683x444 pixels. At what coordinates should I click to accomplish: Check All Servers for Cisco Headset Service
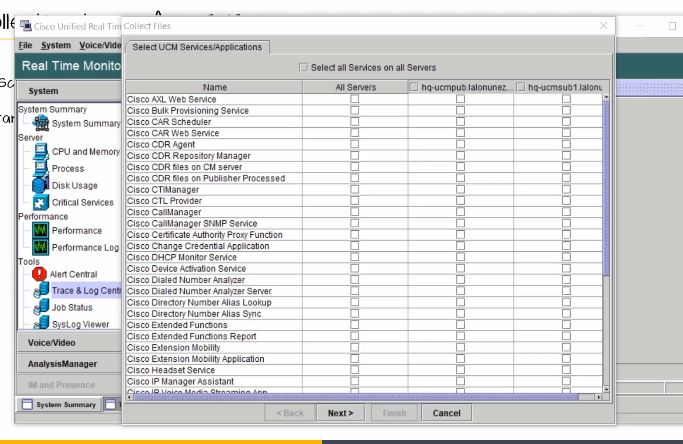pyautogui.click(x=355, y=370)
